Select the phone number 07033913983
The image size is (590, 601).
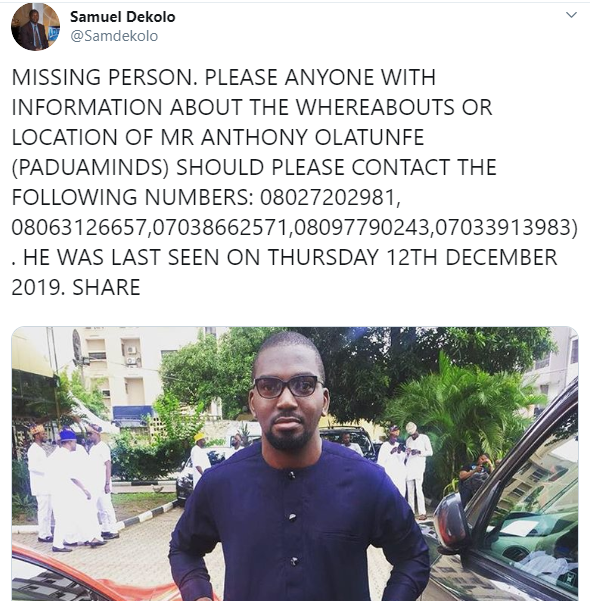pyautogui.click(x=503, y=227)
